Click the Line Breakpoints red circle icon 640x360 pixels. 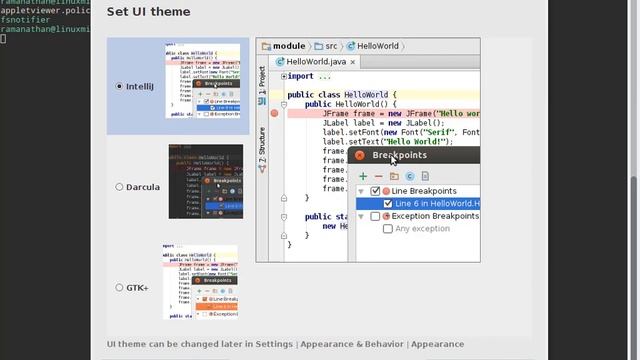tap(386, 191)
